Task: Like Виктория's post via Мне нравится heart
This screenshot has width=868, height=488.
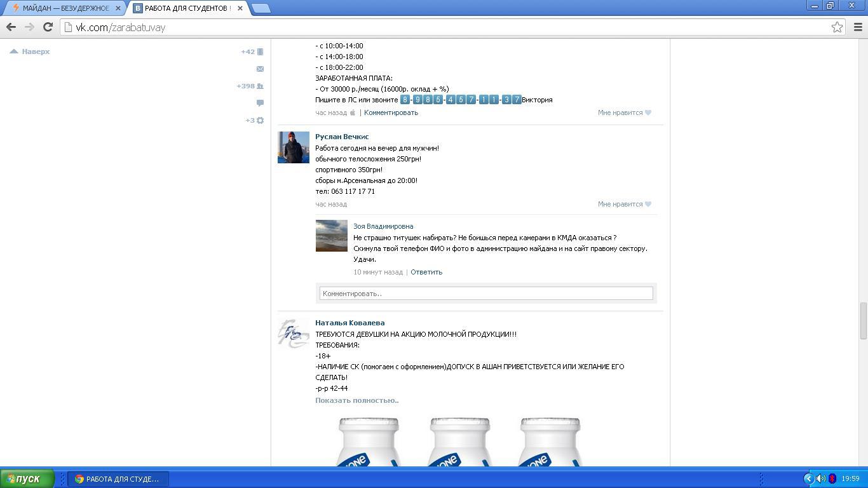Action: click(625, 112)
